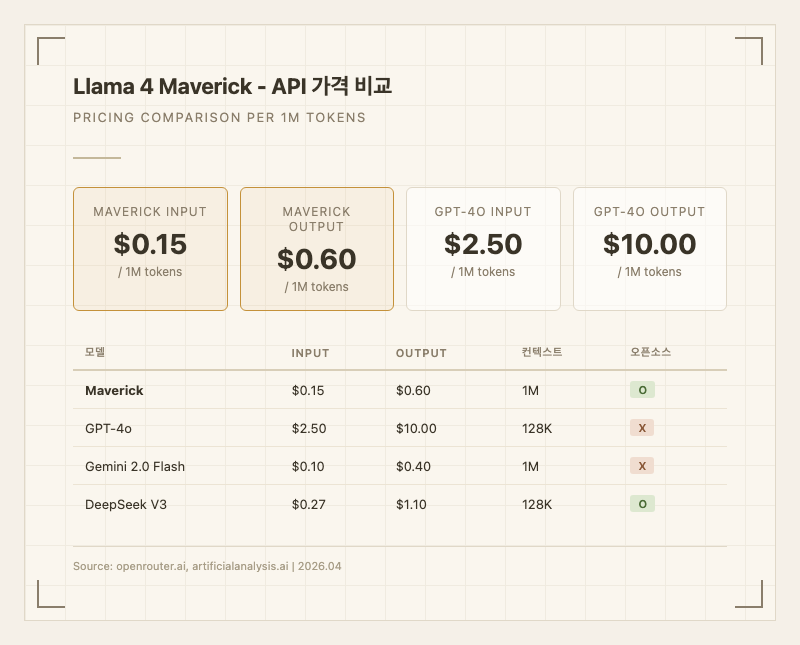This screenshot has height=645, width=800.
Task: Select the Gemini 2.0 Flash model name
Action: [x=135, y=466]
